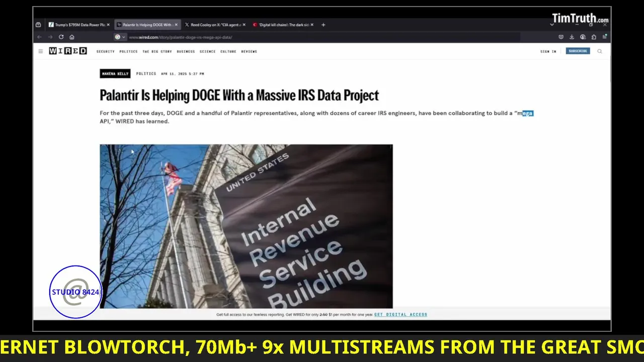Click the Firefox View icon left of tabs
The height and width of the screenshot is (362, 644).
pyautogui.click(x=38, y=25)
